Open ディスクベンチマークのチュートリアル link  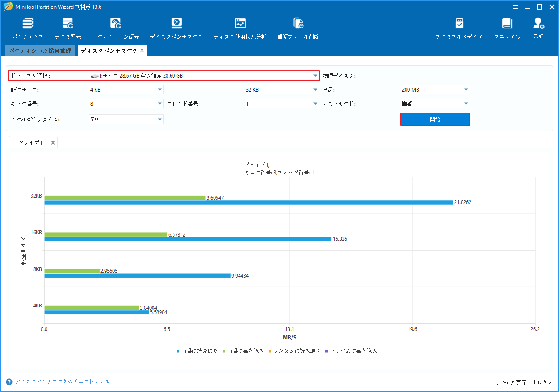(62, 381)
